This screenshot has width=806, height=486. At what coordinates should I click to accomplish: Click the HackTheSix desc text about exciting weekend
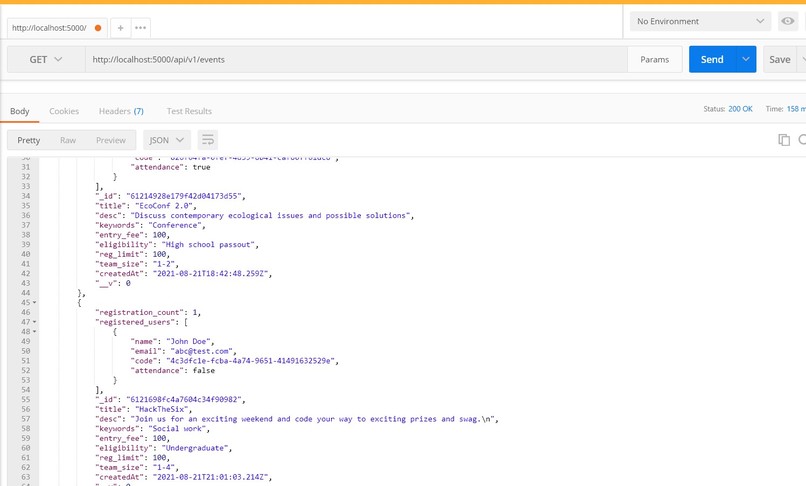click(x=313, y=419)
